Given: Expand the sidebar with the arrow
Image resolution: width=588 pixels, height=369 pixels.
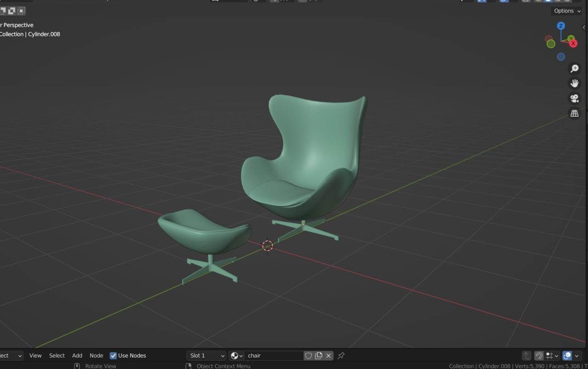Looking at the screenshot, I should [584, 28].
